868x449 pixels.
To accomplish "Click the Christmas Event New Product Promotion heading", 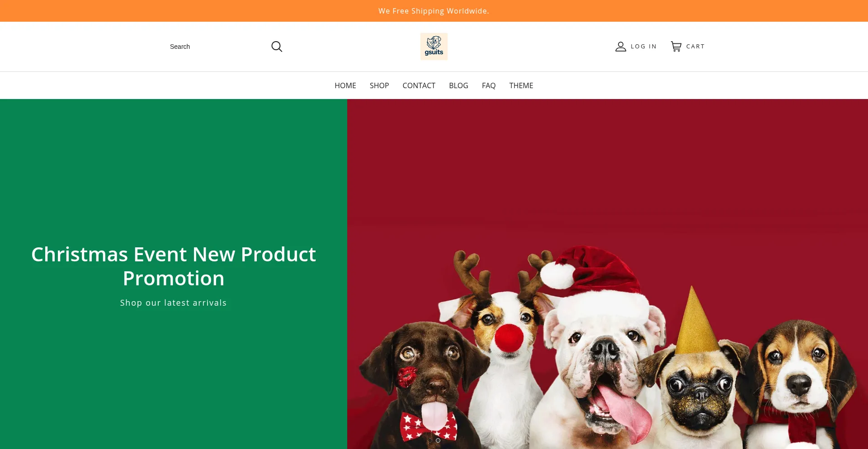I will [174, 266].
